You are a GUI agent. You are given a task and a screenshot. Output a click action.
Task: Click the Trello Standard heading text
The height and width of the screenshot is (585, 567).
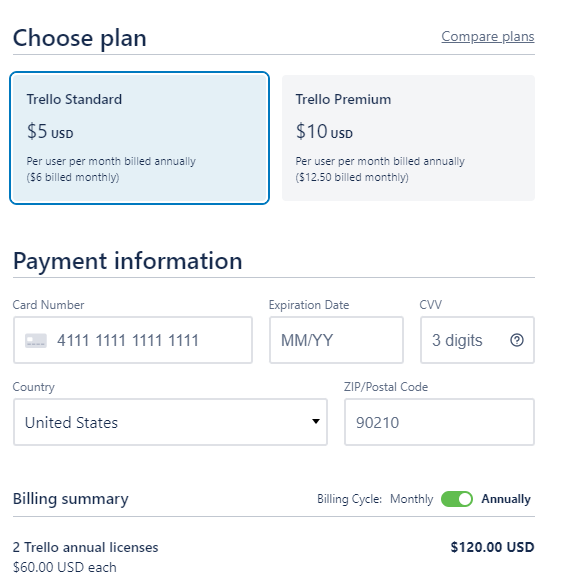click(74, 100)
